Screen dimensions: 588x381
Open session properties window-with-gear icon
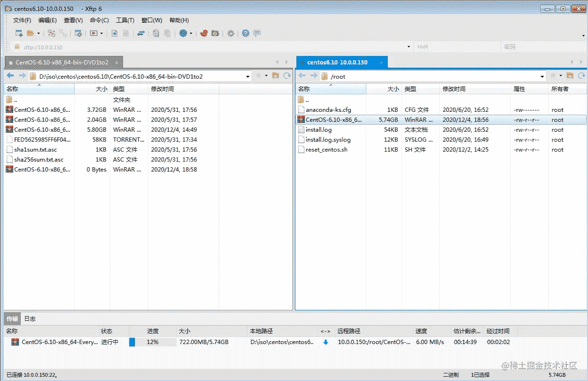[x=79, y=33]
